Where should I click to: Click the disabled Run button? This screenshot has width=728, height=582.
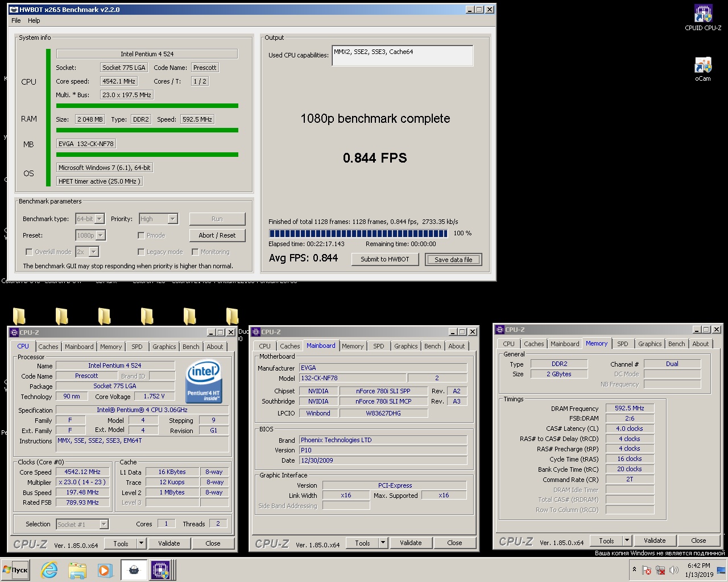(x=217, y=219)
